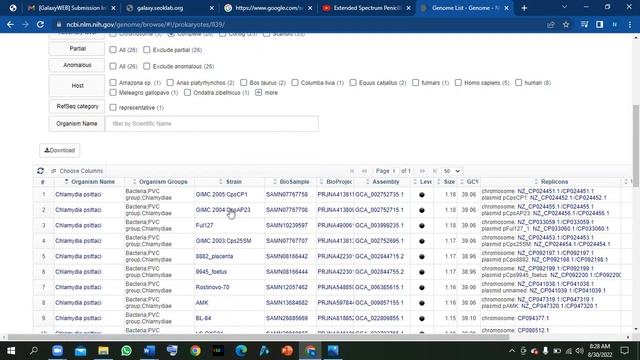640x360 pixels.
Task: Open Choose Columns option
Action: point(77,171)
